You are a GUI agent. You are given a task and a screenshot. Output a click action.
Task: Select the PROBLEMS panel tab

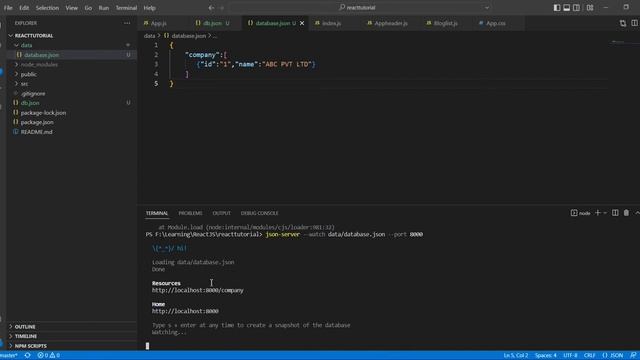(190, 213)
